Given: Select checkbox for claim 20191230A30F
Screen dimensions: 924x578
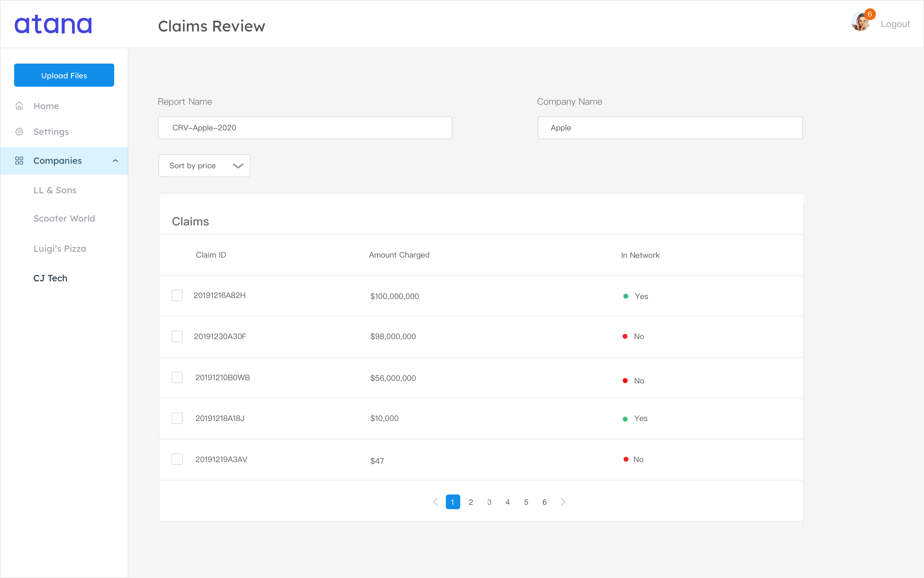Looking at the screenshot, I should coord(177,337).
